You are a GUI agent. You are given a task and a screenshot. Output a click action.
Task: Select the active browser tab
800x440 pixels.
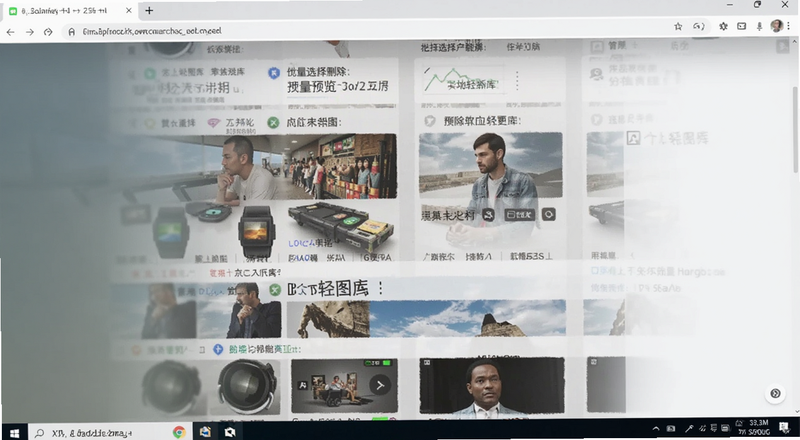tap(69, 11)
